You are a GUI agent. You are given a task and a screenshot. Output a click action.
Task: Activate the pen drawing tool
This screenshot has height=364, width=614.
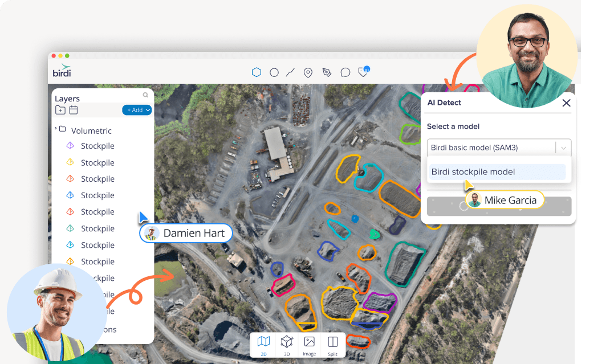coord(327,72)
